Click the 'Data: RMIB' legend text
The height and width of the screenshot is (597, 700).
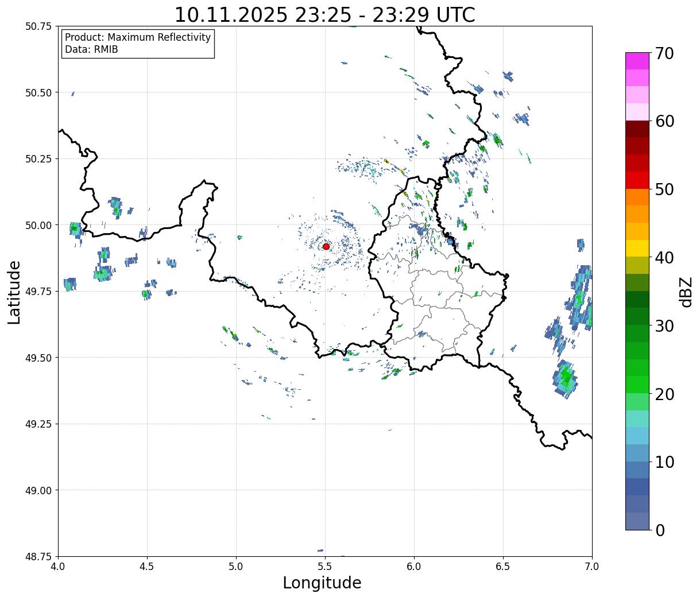pyautogui.click(x=91, y=49)
